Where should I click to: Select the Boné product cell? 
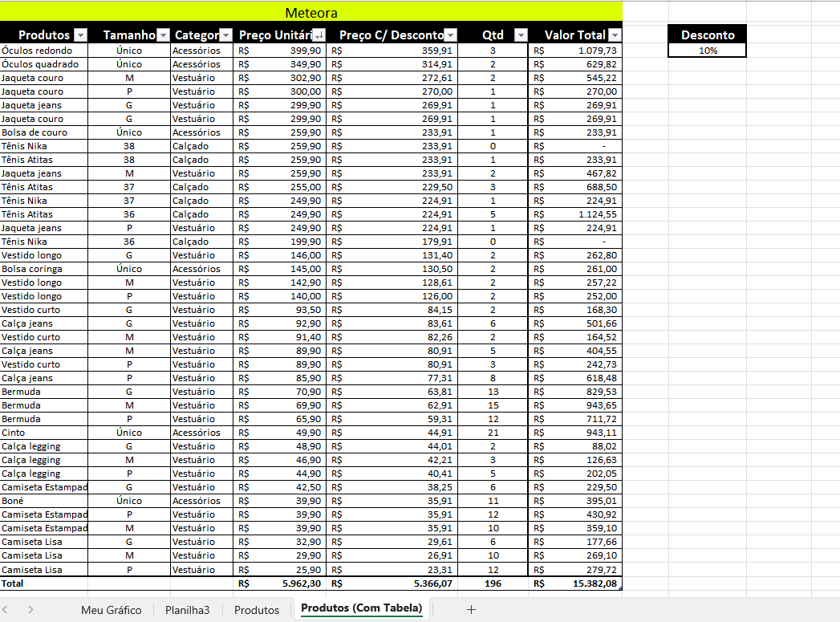[44, 501]
